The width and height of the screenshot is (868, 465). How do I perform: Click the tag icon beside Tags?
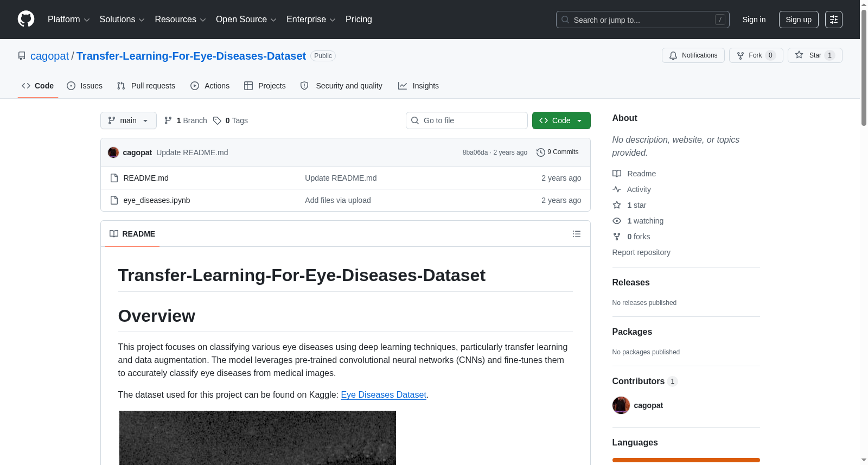(217, 120)
